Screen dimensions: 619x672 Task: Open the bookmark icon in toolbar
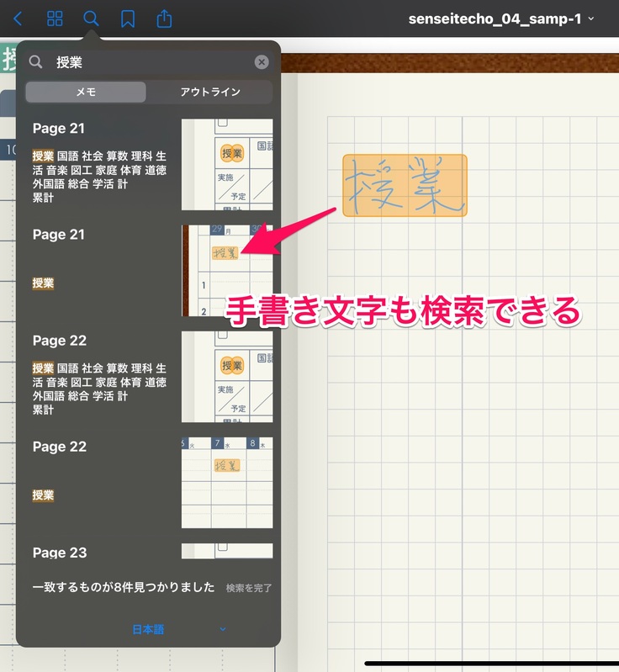[x=128, y=19]
